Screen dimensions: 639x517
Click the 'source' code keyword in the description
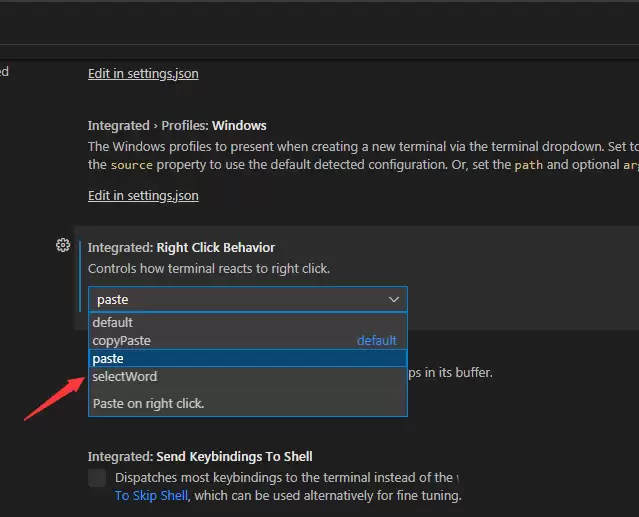click(132, 165)
